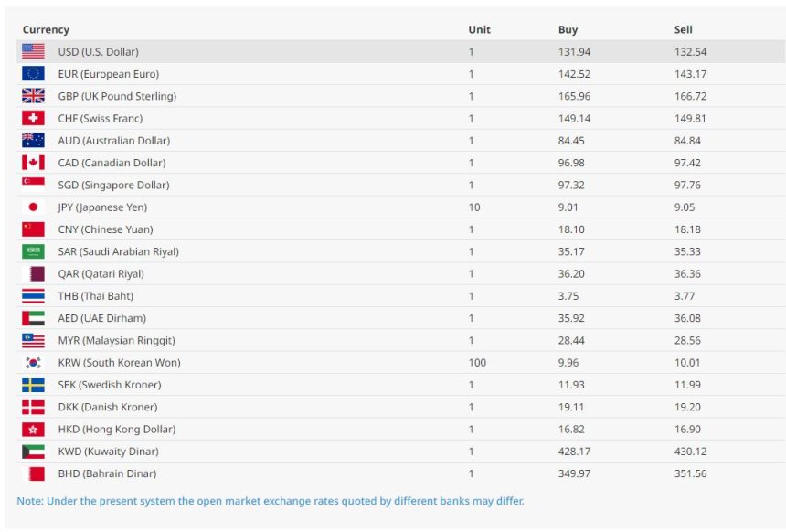Click the Japanese flag icon
This screenshot has height=532, width=786.
tap(33, 207)
